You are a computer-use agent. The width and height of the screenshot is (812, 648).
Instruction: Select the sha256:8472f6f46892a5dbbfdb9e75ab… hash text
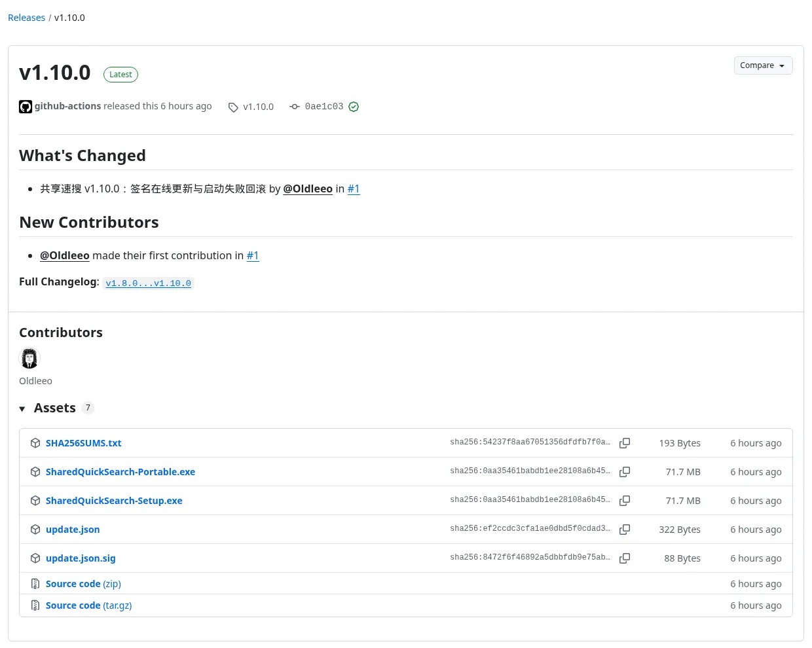coord(530,558)
